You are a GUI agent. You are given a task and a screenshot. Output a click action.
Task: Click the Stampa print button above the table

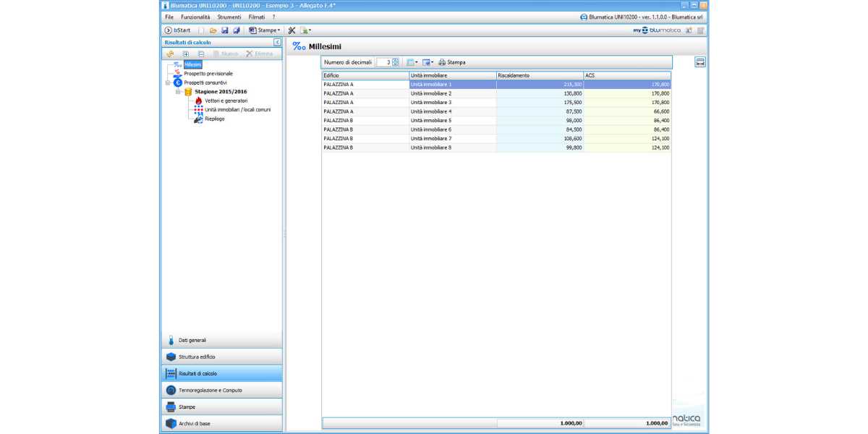452,62
